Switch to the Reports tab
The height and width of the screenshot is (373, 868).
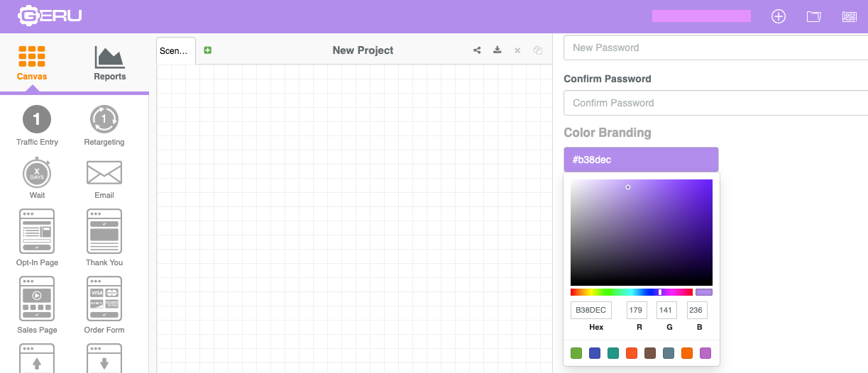point(110,63)
